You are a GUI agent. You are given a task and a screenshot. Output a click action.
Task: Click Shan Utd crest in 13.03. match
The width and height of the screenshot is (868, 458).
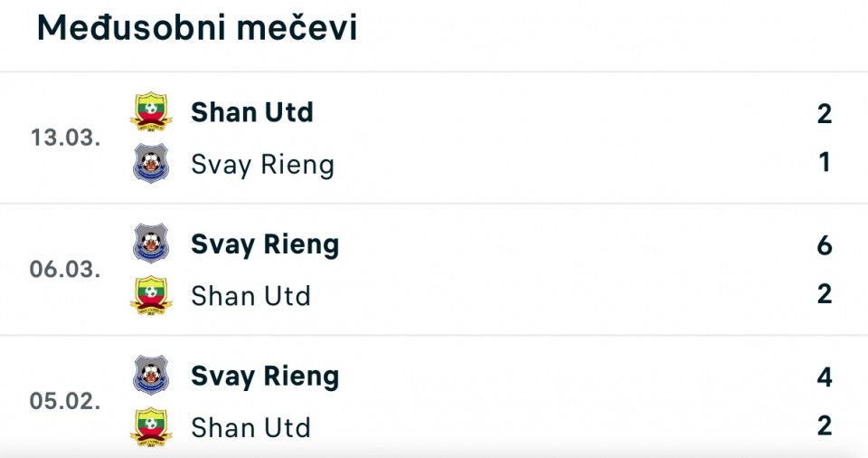(151, 111)
